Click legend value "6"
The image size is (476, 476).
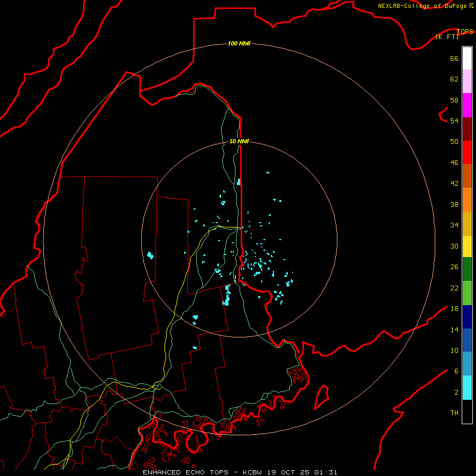(x=456, y=371)
